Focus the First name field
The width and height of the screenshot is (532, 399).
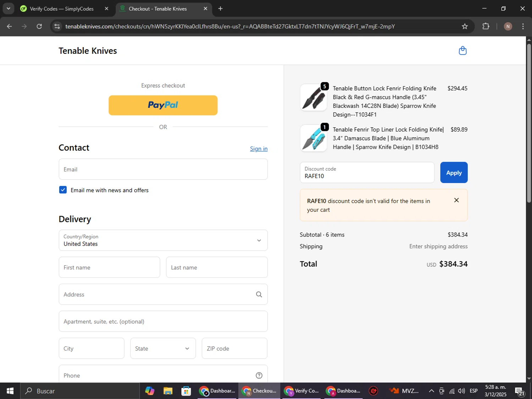(x=109, y=267)
